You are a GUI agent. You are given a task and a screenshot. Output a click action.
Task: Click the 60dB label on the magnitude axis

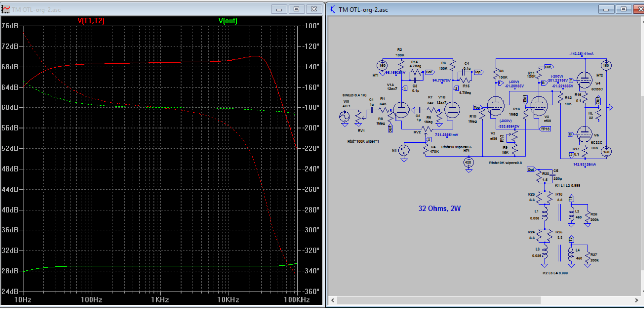10,107
